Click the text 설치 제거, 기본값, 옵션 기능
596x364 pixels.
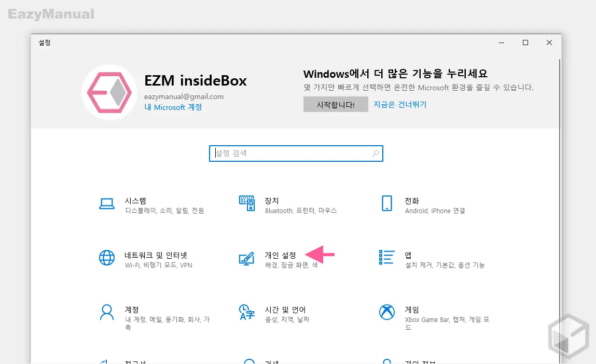[445, 265]
